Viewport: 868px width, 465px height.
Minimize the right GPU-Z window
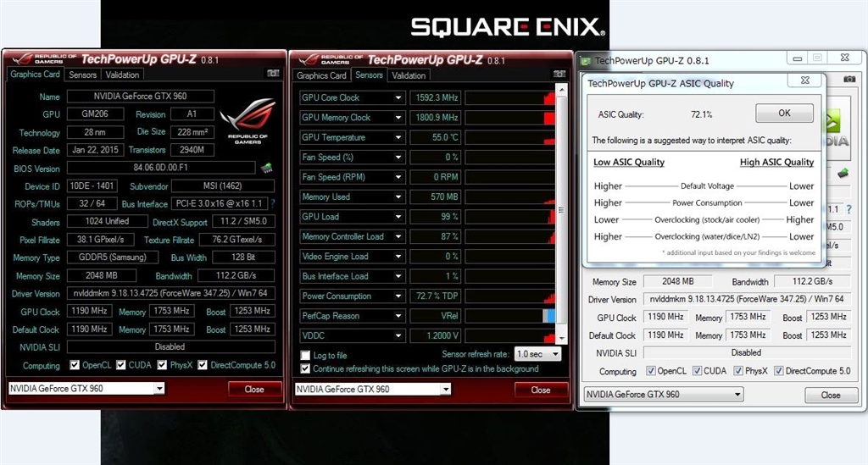tap(797, 58)
